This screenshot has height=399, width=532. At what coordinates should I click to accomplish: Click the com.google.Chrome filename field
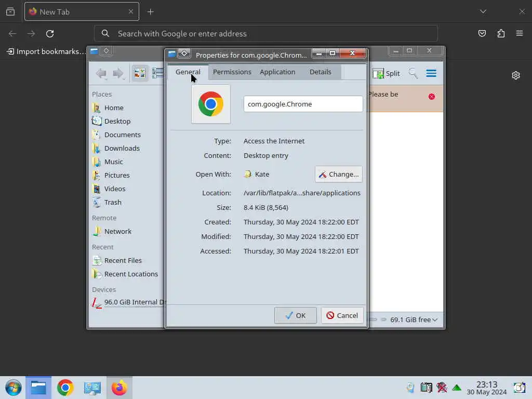click(x=303, y=104)
